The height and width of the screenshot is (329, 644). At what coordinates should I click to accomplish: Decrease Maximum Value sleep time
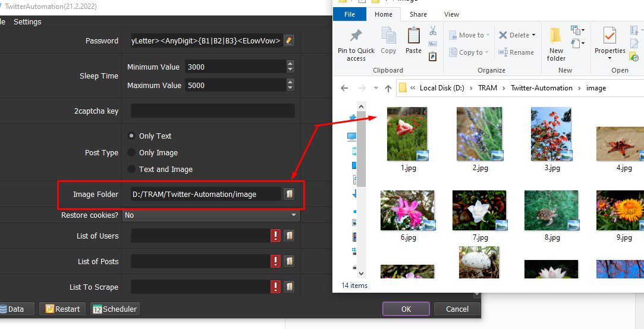click(x=290, y=88)
